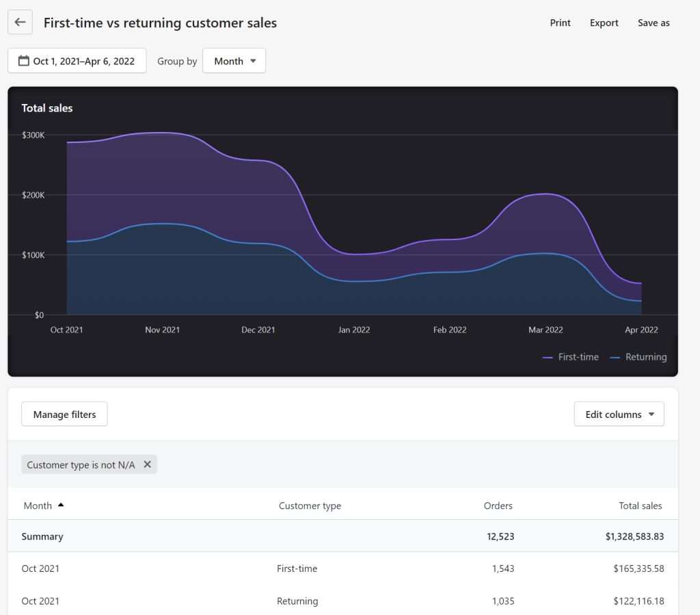Screen dimensions: 700x615
Task: Click the ascending sort arrow beside Month
Action: 60,505
